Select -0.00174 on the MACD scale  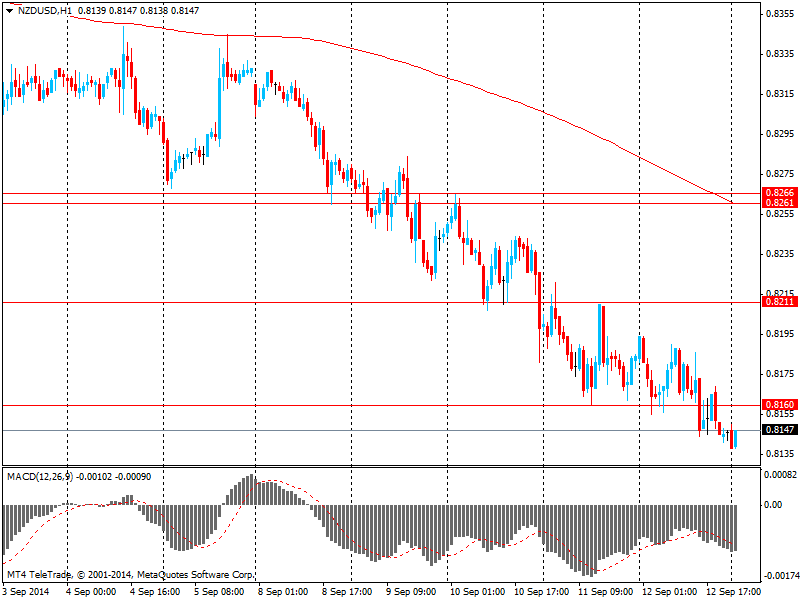click(780, 577)
